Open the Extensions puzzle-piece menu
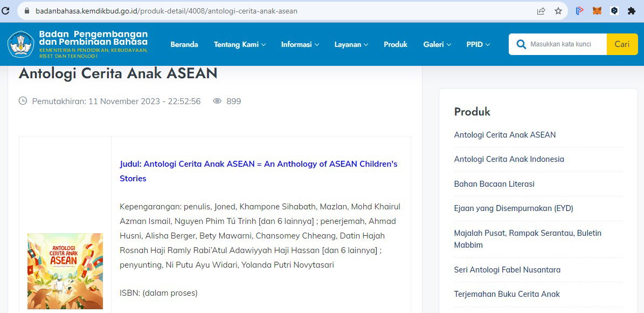This screenshot has height=313, width=644. tap(632, 11)
